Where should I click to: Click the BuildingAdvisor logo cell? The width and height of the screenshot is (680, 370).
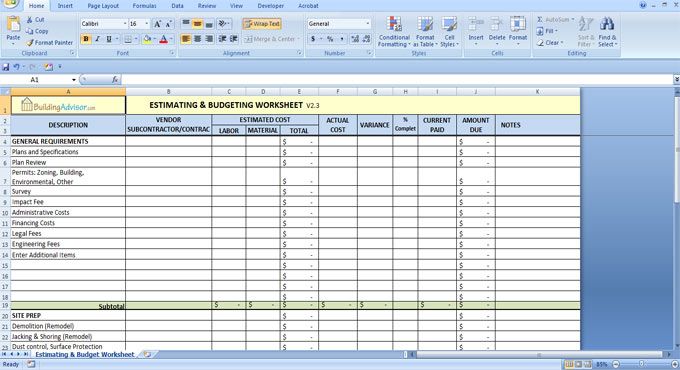coord(68,105)
